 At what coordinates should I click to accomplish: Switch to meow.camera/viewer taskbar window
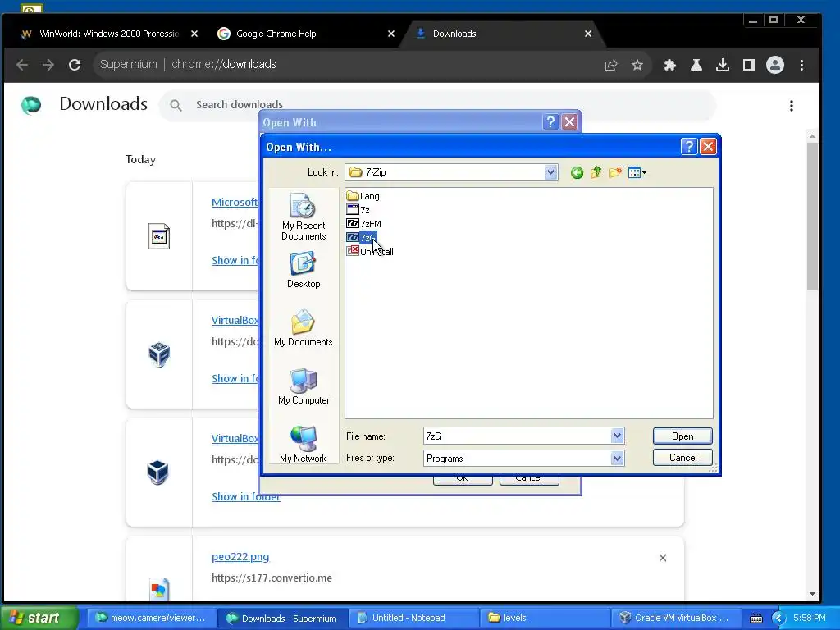click(151, 618)
